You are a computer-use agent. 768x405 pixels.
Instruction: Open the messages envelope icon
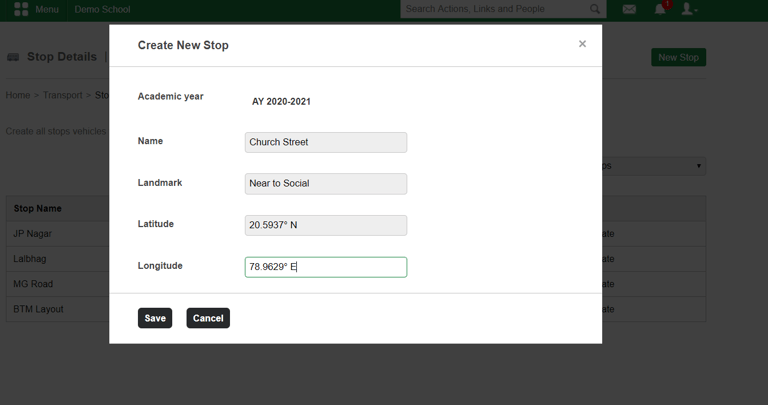tap(629, 9)
